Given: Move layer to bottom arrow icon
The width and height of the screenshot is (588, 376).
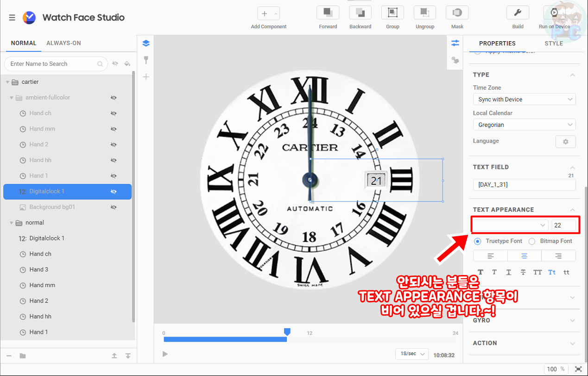Looking at the screenshot, I should tap(128, 356).
